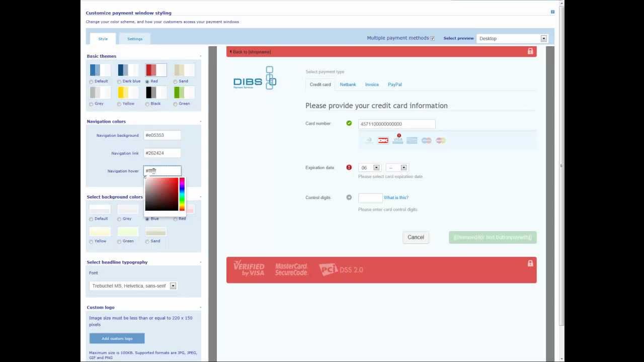Select the Sand background color radio
Viewport: 644px width, 362px height.
[147, 241]
